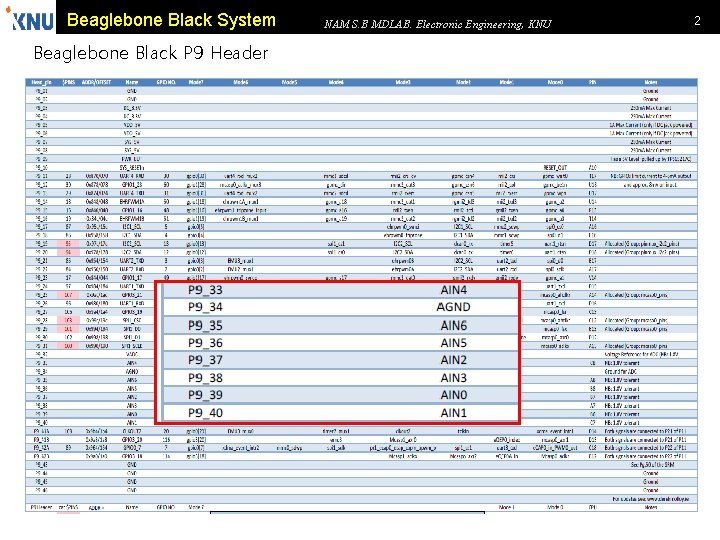
Task: Select the P9_38 cell
Action: (x=205, y=377)
